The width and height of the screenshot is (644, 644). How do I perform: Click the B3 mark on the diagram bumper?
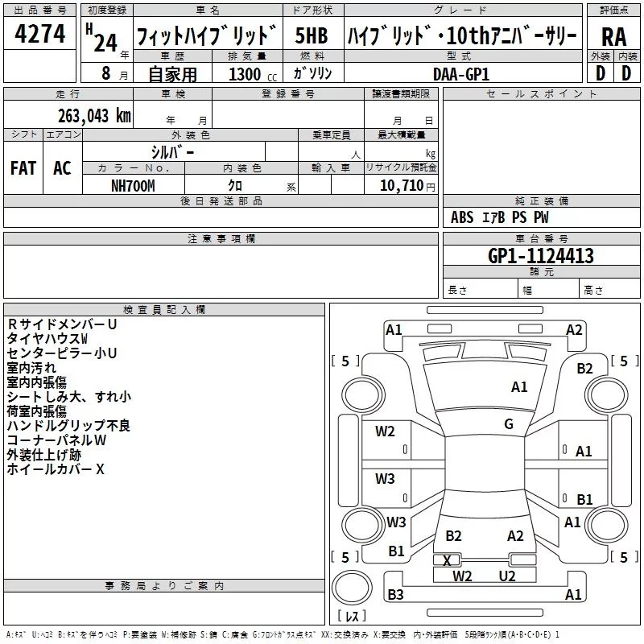[395, 594]
